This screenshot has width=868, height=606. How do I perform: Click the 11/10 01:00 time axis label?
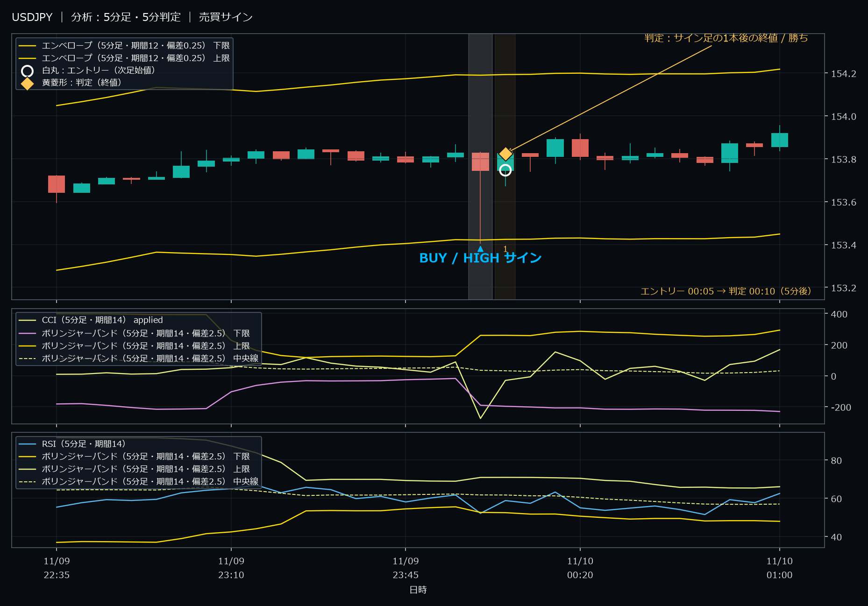point(779,568)
